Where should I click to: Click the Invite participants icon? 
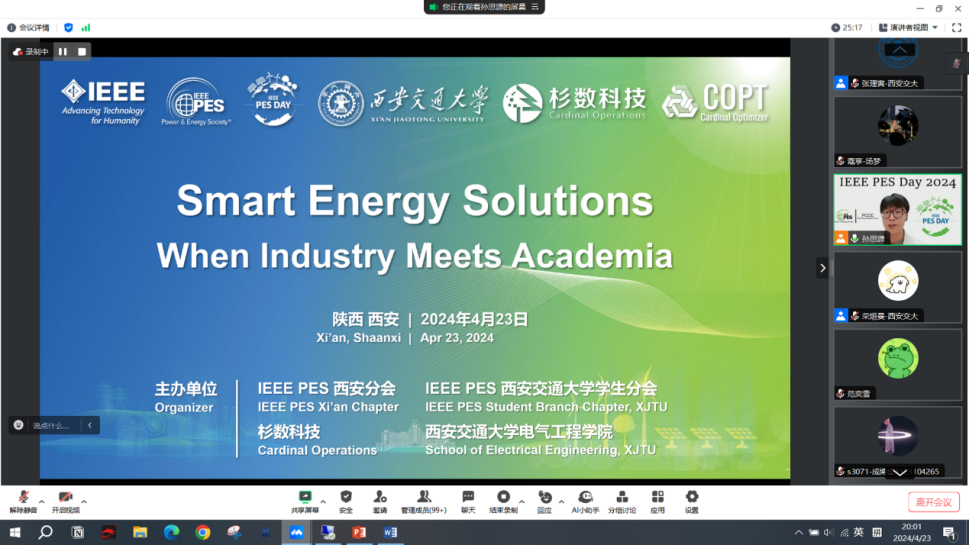pyautogui.click(x=380, y=500)
